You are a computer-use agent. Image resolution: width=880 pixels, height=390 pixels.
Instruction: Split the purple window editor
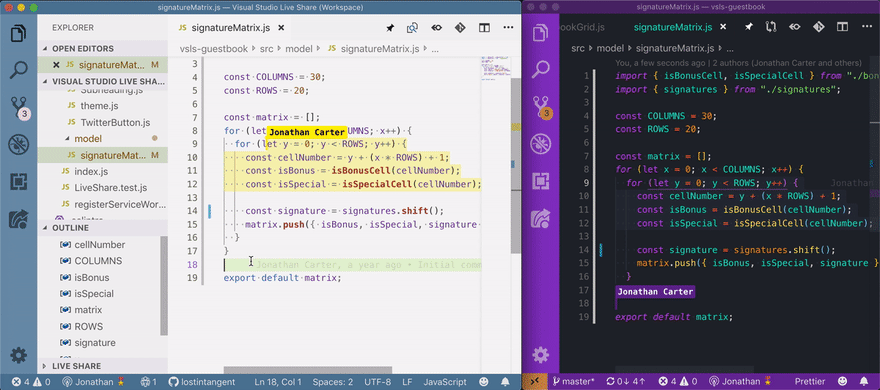842,27
